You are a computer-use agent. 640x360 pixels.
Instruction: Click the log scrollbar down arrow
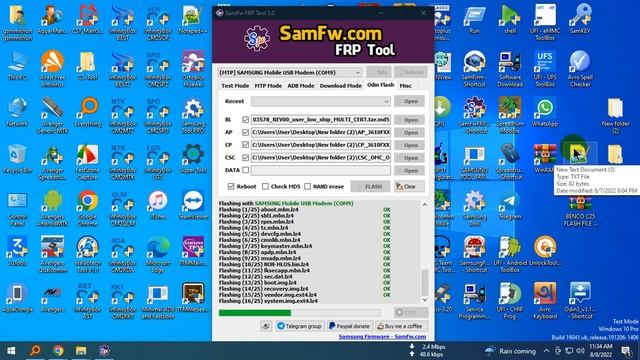(424, 300)
